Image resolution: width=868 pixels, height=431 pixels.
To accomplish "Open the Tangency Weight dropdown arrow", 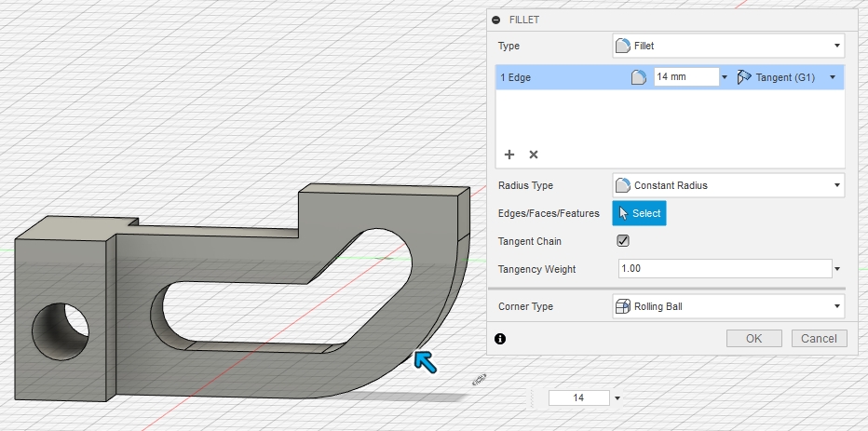I will pos(837,269).
